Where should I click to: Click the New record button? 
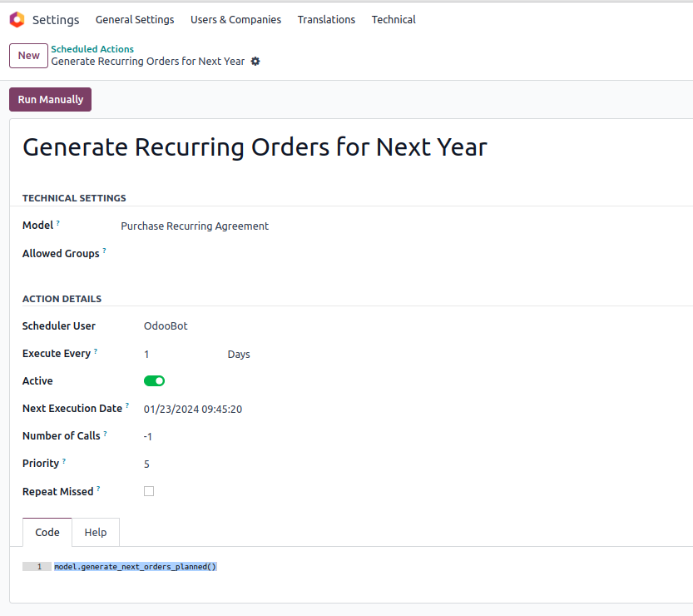click(x=29, y=56)
